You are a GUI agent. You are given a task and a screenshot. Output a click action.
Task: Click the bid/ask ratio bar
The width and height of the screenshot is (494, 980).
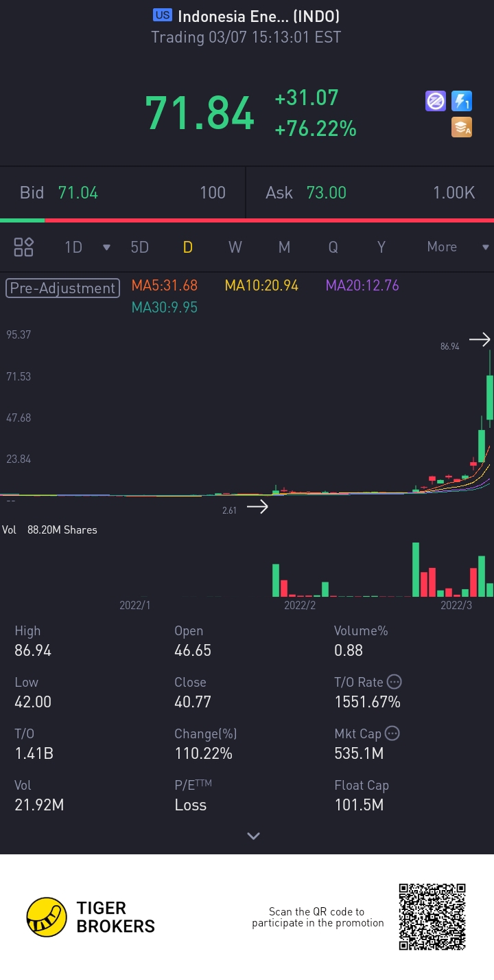click(x=247, y=220)
